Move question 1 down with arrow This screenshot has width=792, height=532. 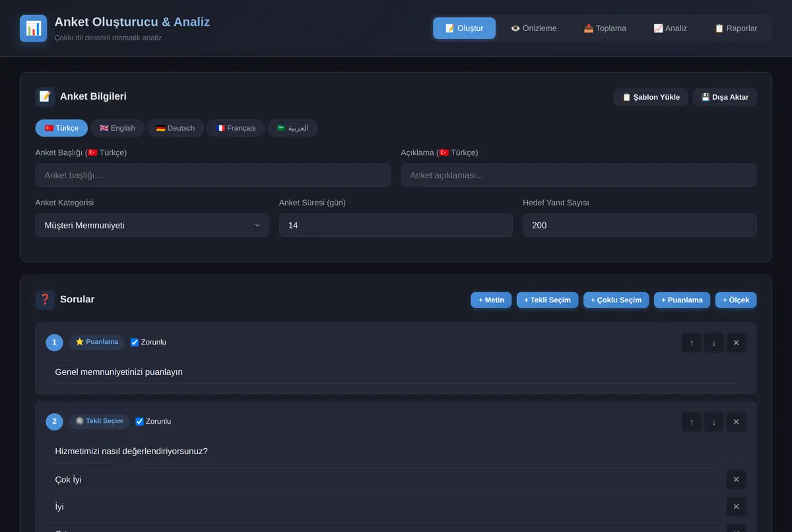click(714, 343)
